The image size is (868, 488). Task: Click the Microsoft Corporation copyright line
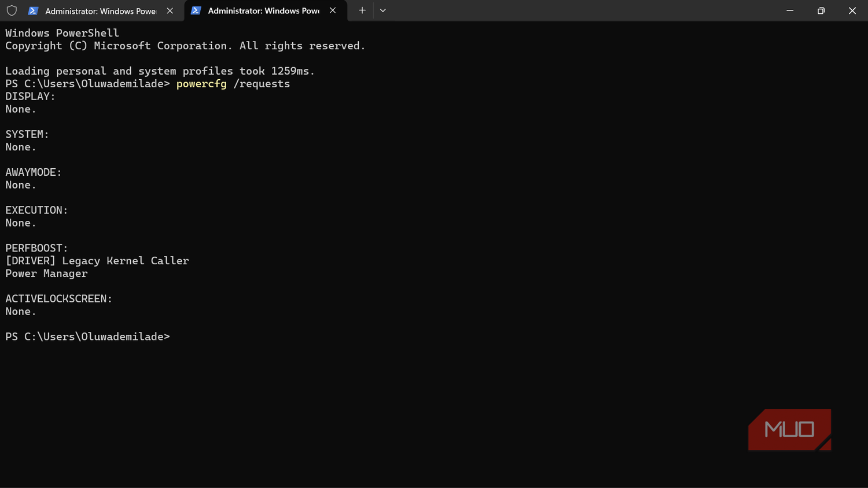[x=185, y=46]
